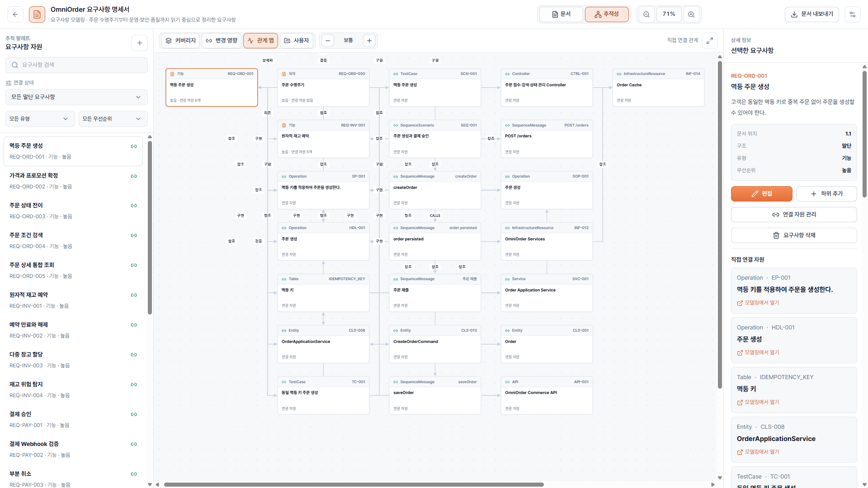Open HDL-001 주문 생성 in modeling link
Viewport: 868px width, 488px height.
pyautogui.click(x=758, y=353)
